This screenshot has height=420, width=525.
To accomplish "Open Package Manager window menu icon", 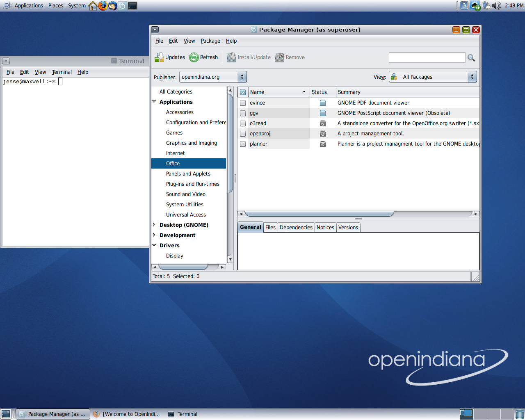I will click(155, 30).
